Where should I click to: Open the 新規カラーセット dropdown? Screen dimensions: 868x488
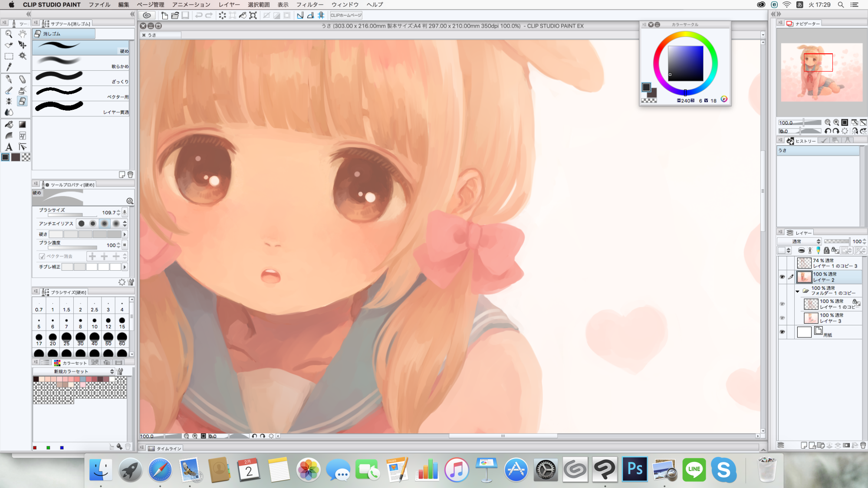[74, 371]
